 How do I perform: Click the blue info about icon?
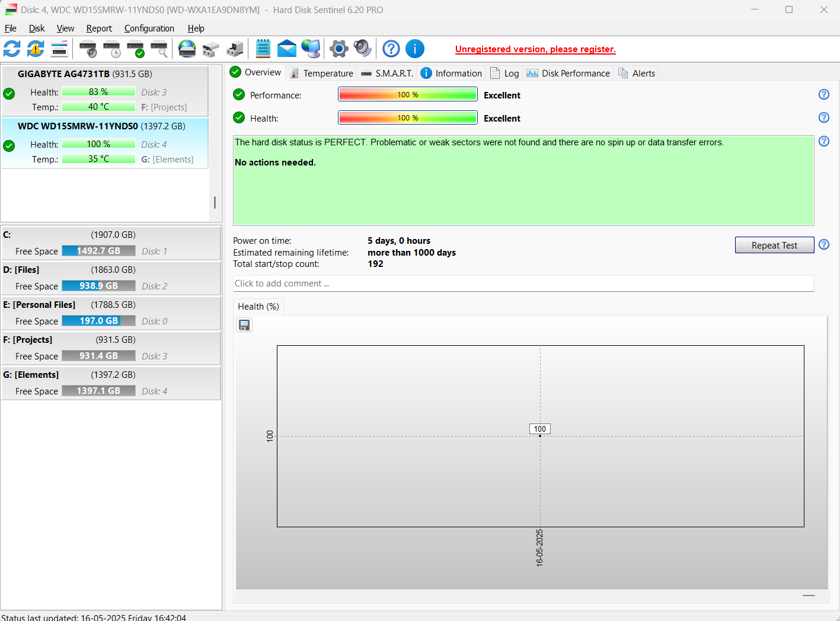[x=415, y=49]
